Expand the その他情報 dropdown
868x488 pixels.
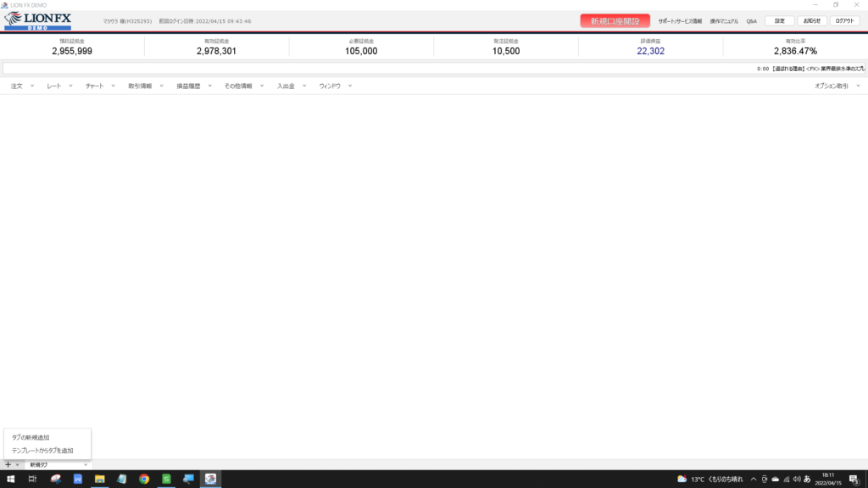[x=262, y=86]
